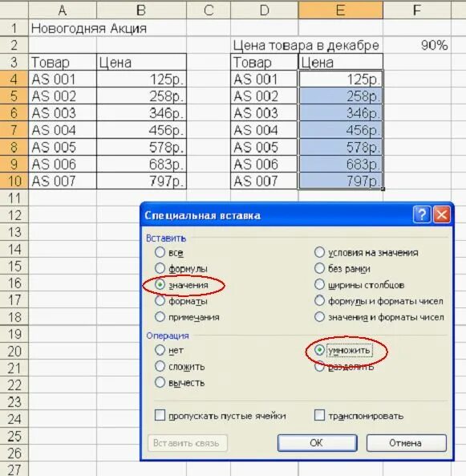Click the select-all corner box
Screen dimensions: 466x476
(14, 10)
